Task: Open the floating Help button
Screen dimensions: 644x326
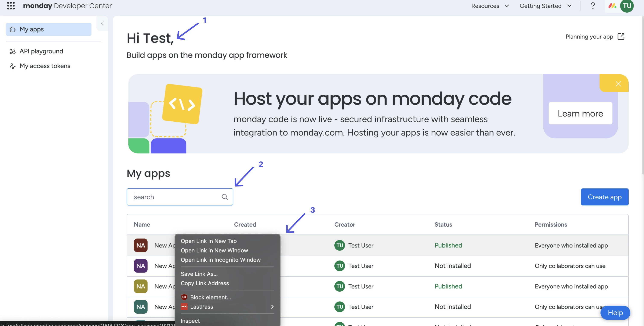Action: pos(615,313)
